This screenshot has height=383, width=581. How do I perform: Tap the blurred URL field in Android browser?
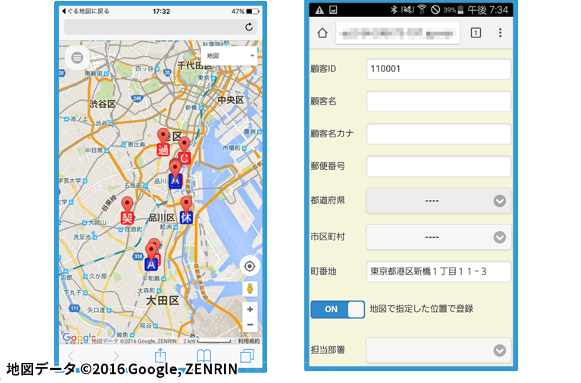click(398, 33)
